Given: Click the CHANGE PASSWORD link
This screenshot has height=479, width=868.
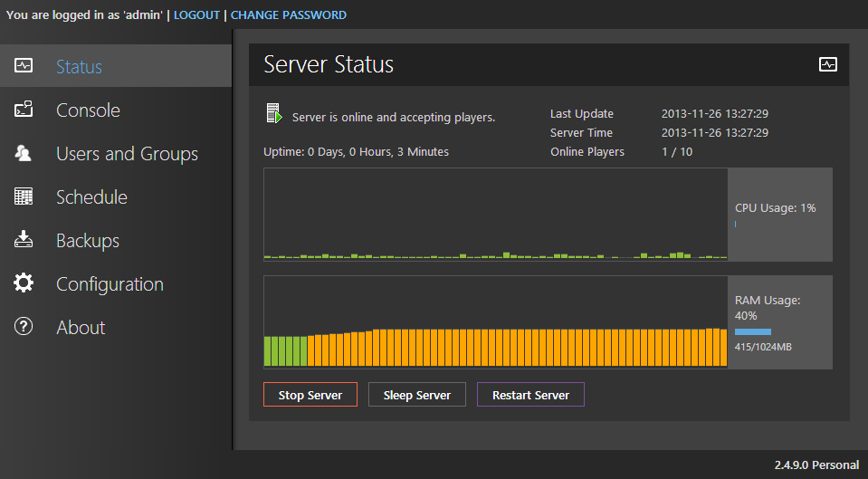Looking at the screenshot, I should [x=288, y=14].
